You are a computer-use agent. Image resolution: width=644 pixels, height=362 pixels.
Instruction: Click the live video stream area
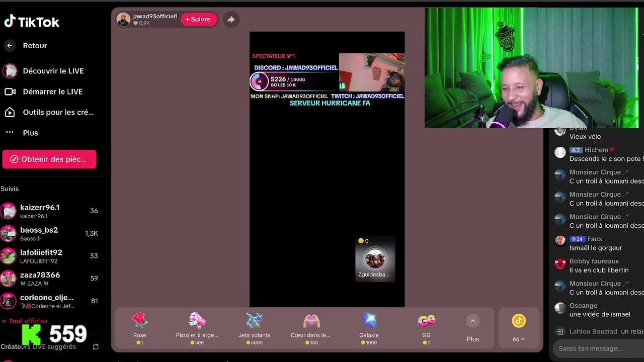pyautogui.click(x=327, y=169)
